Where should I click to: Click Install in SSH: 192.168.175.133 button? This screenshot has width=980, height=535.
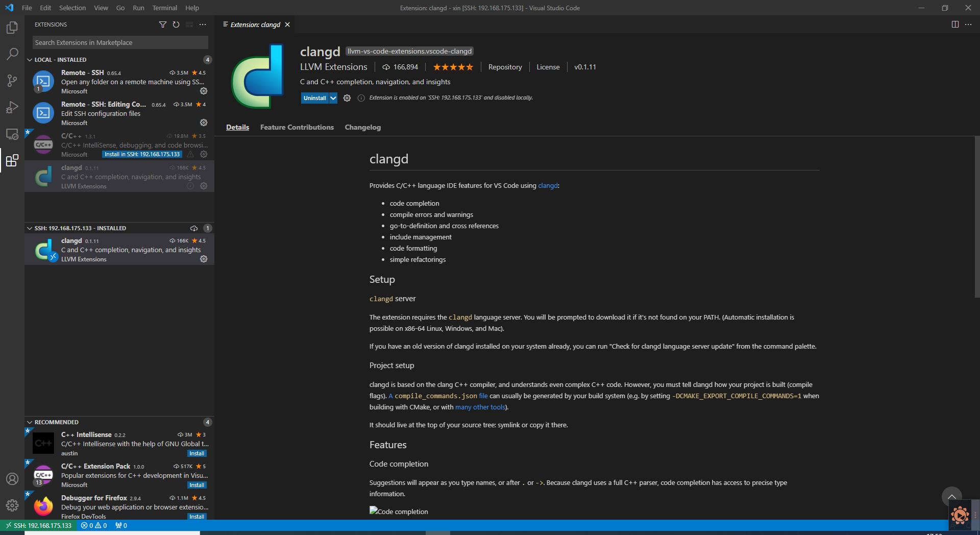click(x=142, y=154)
